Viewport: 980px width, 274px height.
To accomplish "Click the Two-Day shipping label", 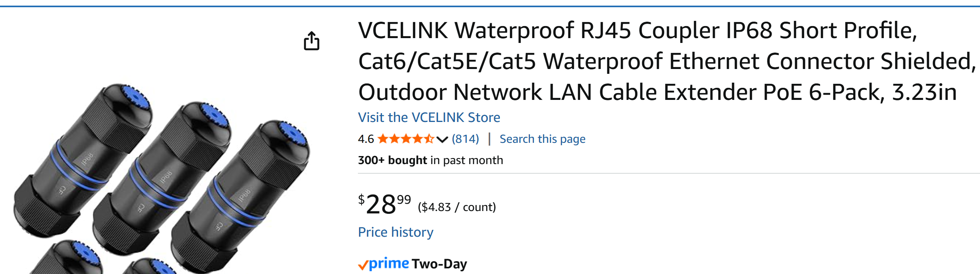I will coord(439,264).
